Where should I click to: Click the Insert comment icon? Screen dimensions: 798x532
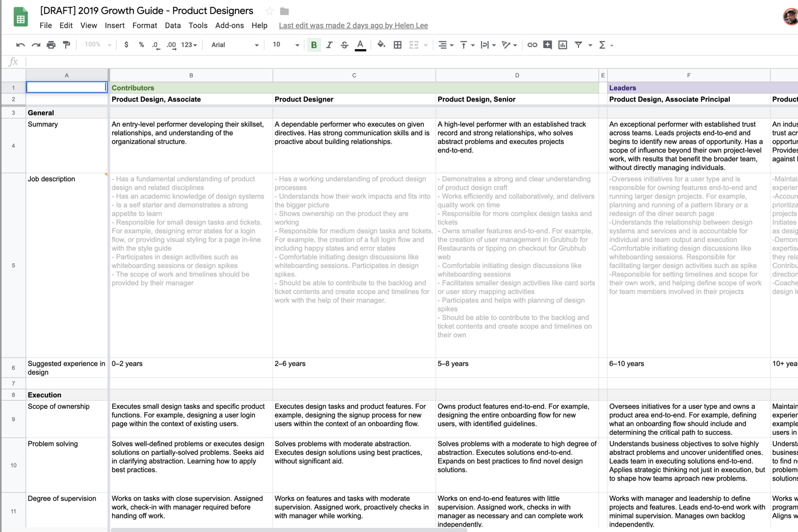(x=547, y=45)
